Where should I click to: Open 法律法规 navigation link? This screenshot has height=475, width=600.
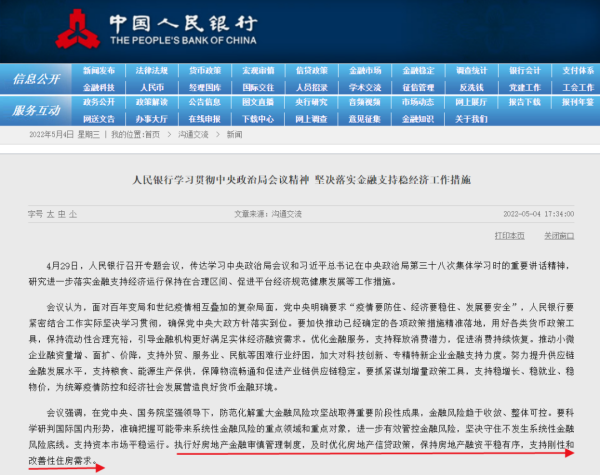point(151,71)
